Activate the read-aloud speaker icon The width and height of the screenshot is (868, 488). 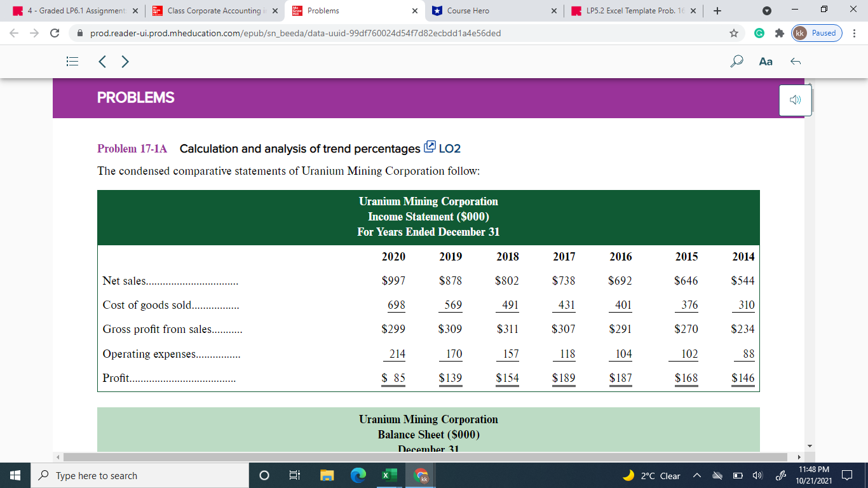794,100
